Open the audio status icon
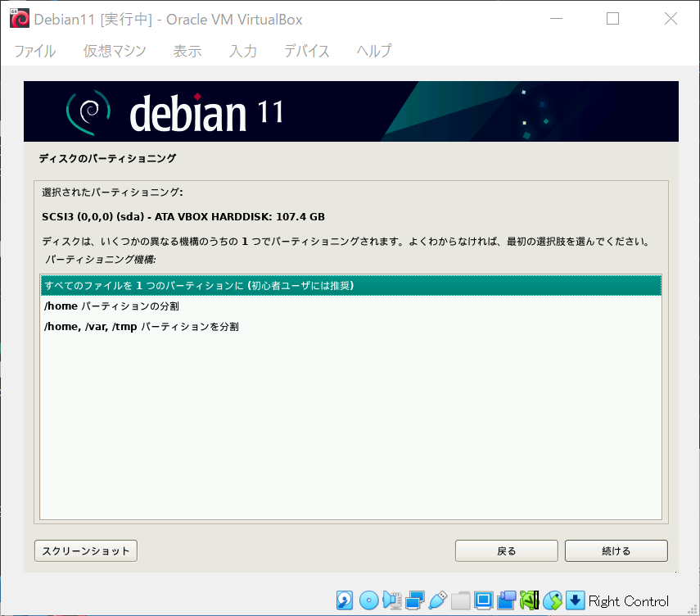 pos(391,600)
